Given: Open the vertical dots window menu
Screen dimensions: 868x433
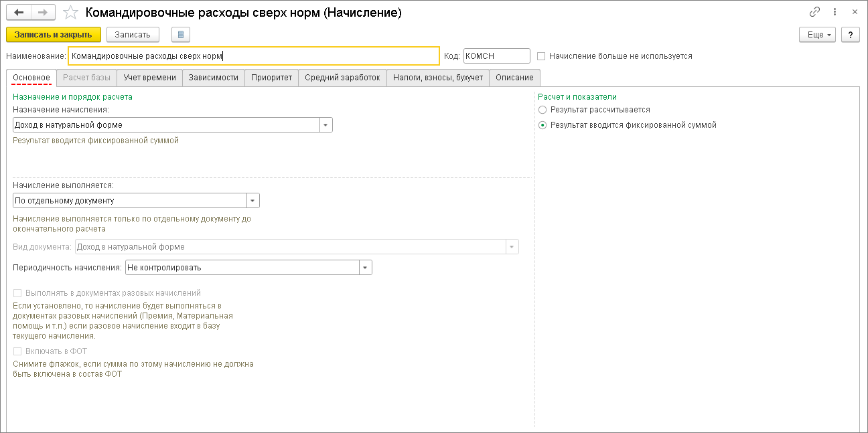Looking at the screenshot, I should (x=835, y=12).
